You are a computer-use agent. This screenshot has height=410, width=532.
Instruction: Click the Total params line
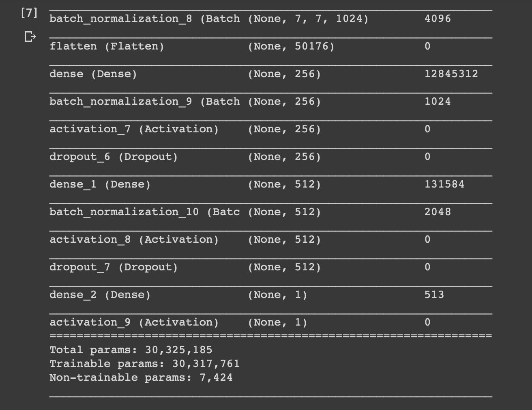point(131,350)
